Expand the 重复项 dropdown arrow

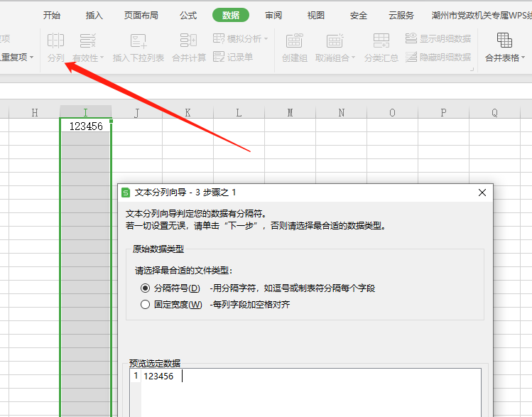click(x=31, y=57)
